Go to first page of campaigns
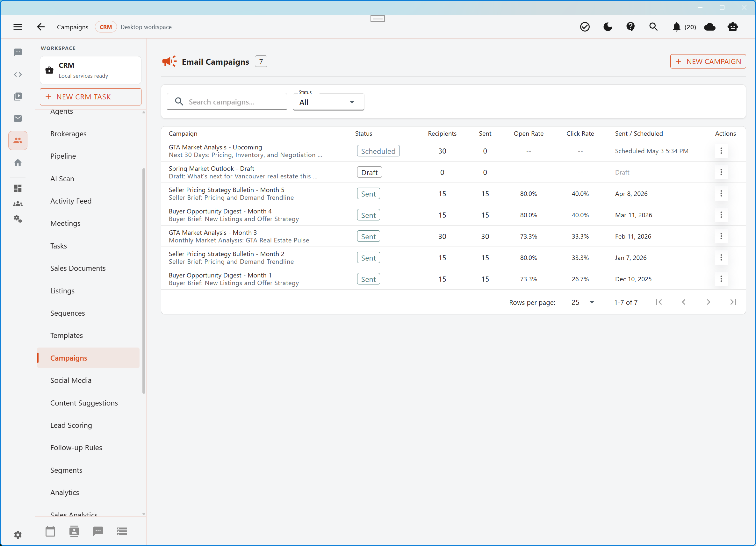The width and height of the screenshot is (756, 546). 659,302
